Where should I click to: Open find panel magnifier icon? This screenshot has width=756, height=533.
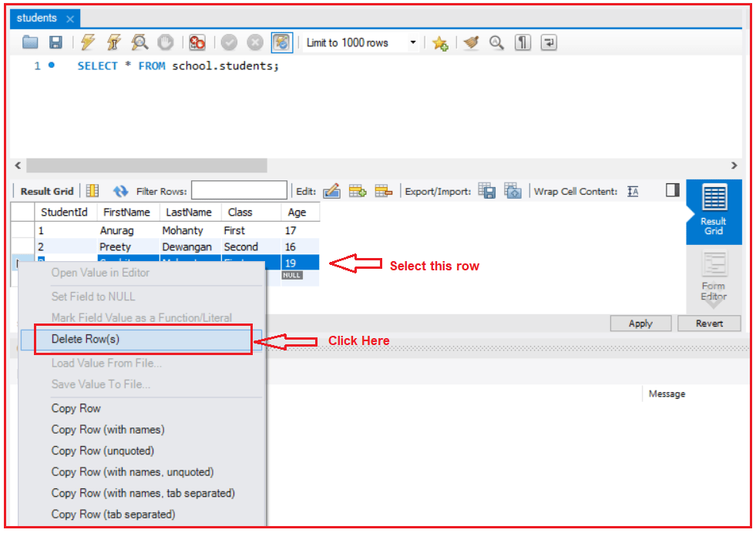496,42
